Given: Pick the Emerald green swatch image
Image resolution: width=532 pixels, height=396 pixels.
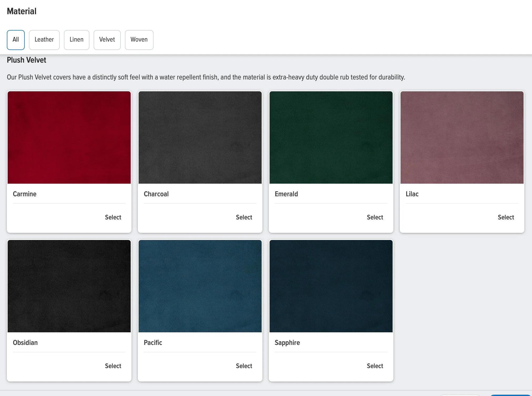Looking at the screenshot, I should (x=331, y=137).
